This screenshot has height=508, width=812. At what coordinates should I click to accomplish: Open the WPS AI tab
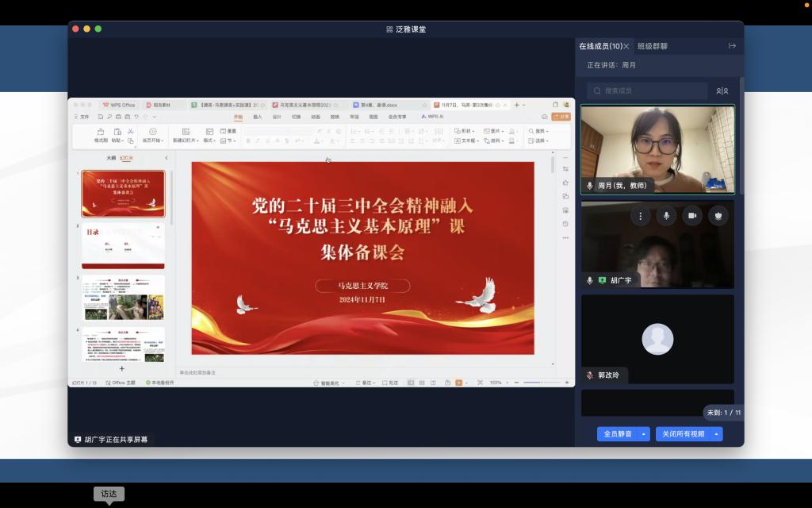432,117
